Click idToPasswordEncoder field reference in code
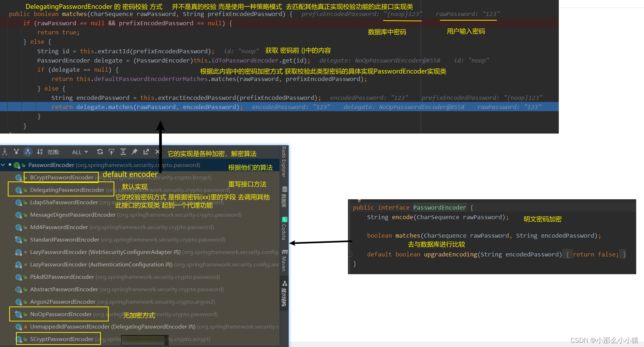 245,60
